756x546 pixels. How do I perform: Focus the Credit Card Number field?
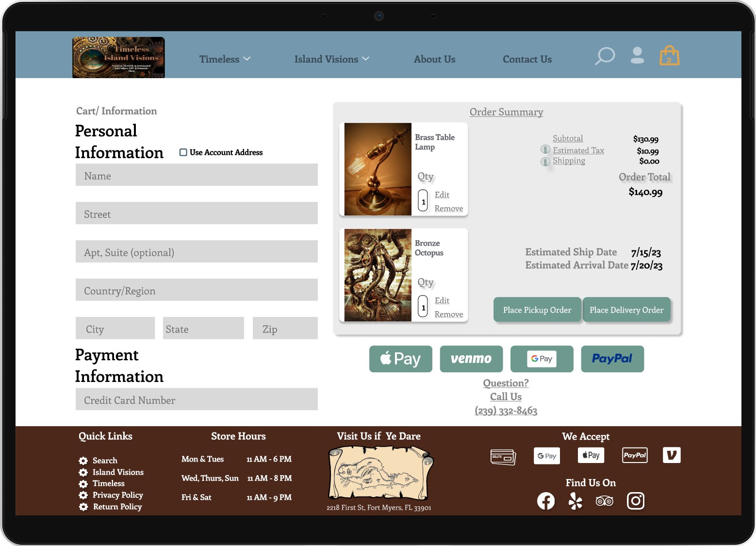pyautogui.click(x=197, y=399)
